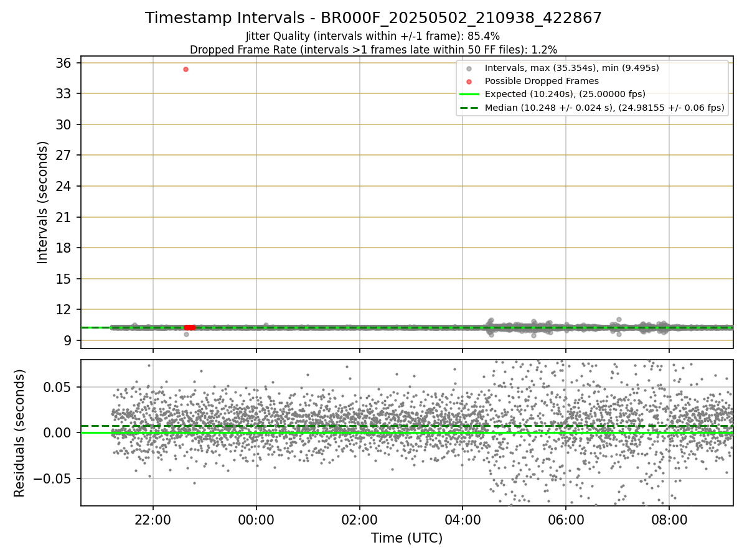Click the '00:00' x-axis tick label
This screenshot has height=560, width=747.
pyautogui.click(x=256, y=519)
